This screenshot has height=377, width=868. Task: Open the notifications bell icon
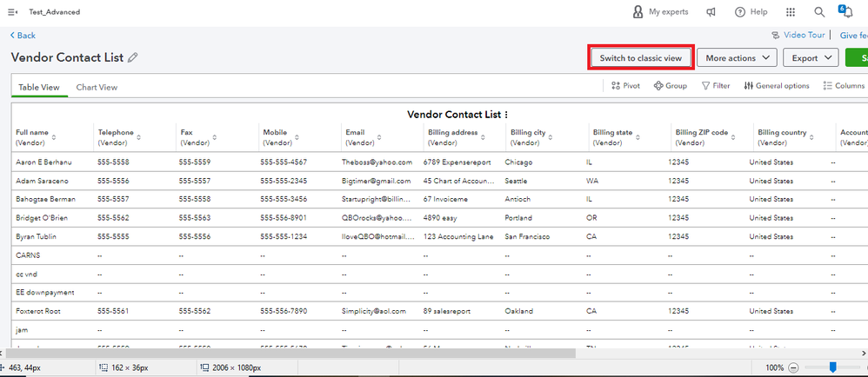coord(845,11)
